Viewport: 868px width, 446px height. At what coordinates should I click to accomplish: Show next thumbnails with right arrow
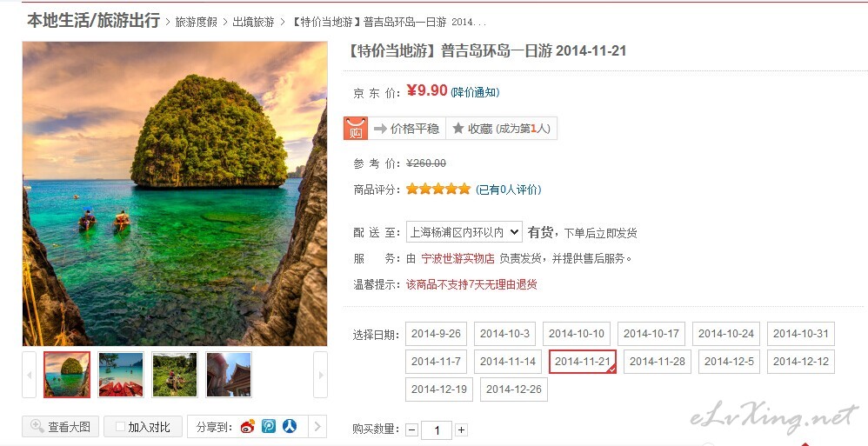click(x=321, y=375)
